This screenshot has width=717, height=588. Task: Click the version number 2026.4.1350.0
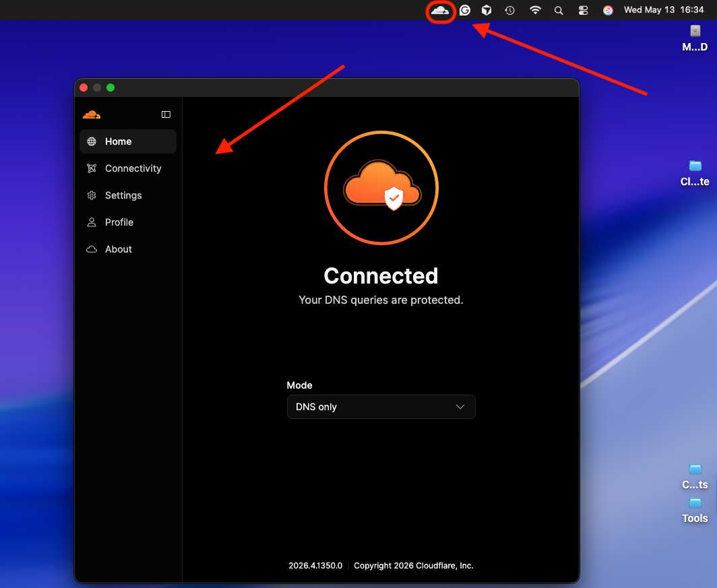[315, 566]
